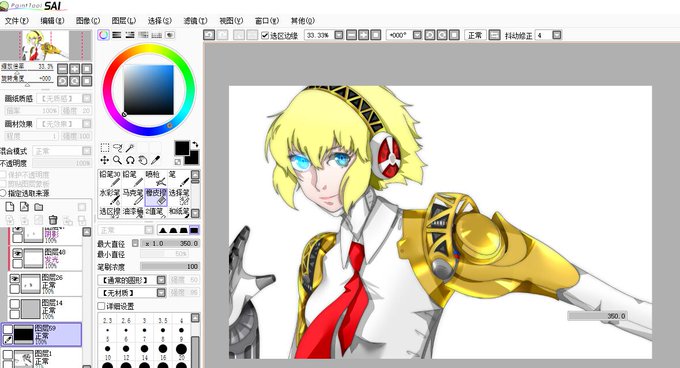
Task: Open 无材质 brush texture dropdown
Action: [161, 293]
